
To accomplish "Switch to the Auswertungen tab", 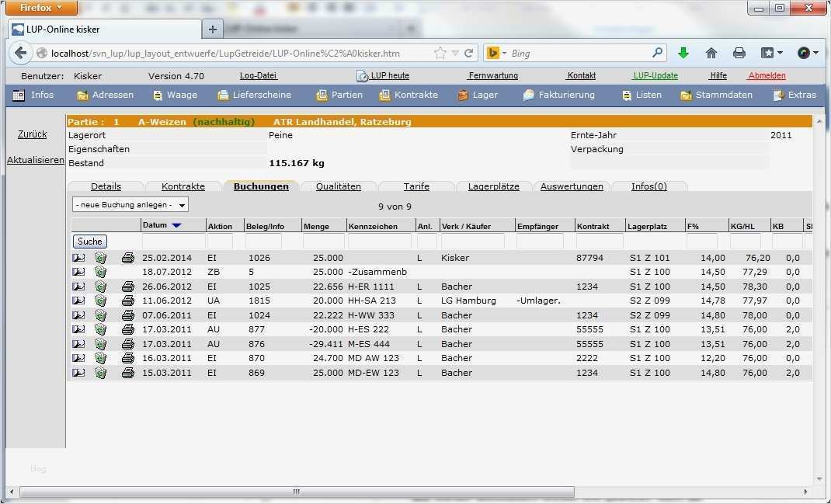I will pyautogui.click(x=572, y=186).
